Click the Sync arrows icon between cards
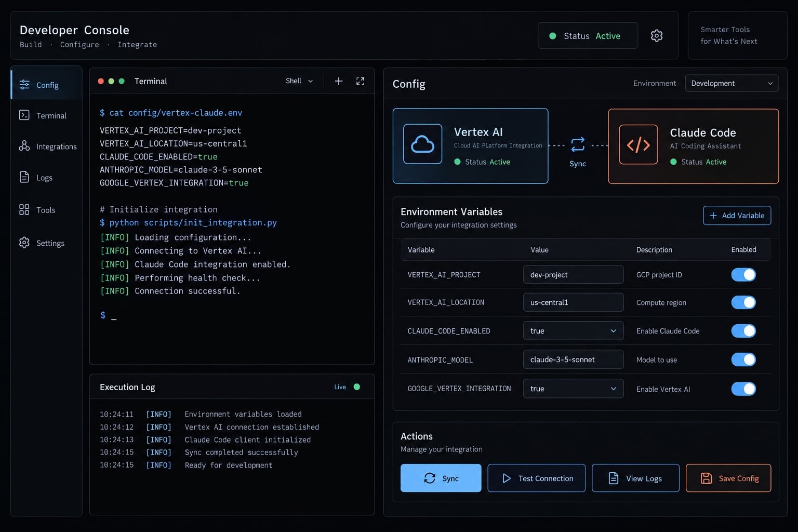798x532 pixels. click(x=578, y=144)
